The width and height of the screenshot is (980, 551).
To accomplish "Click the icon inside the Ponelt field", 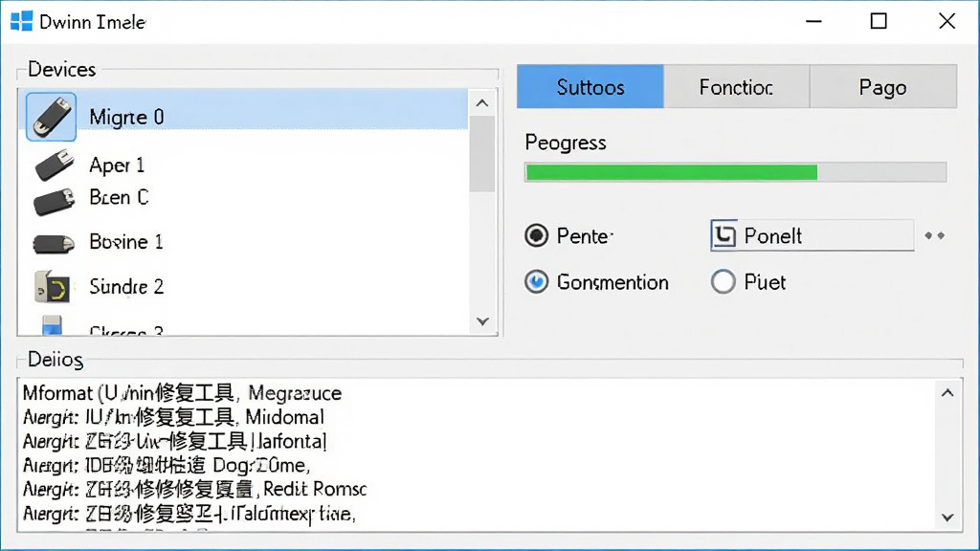I will point(724,235).
